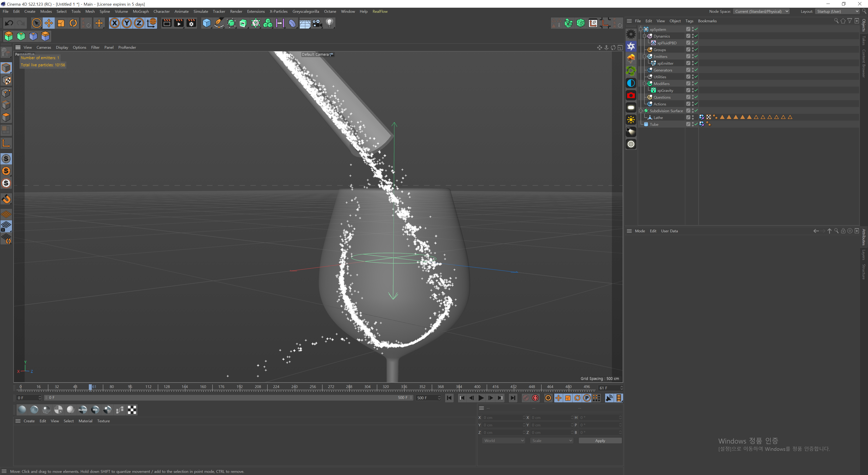Click the Make Editable icon

(6, 53)
